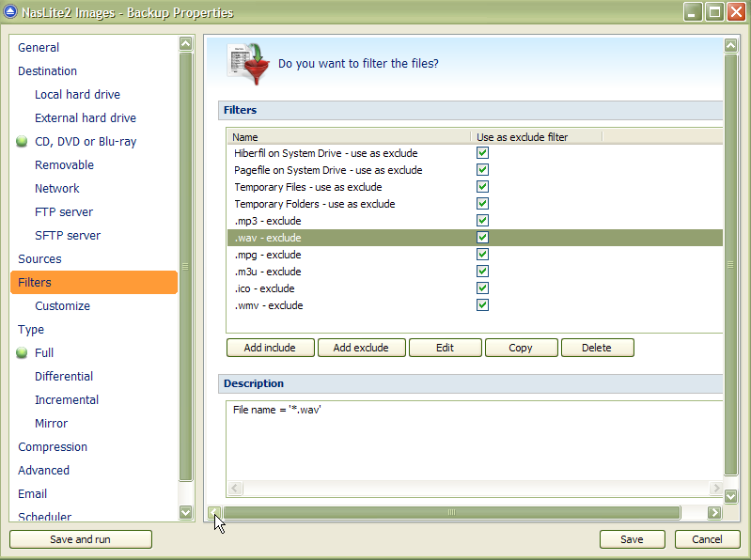Toggle Temporary Files exclude checkbox
This screenshot has width=751, height=560.
tap(482, 187)
